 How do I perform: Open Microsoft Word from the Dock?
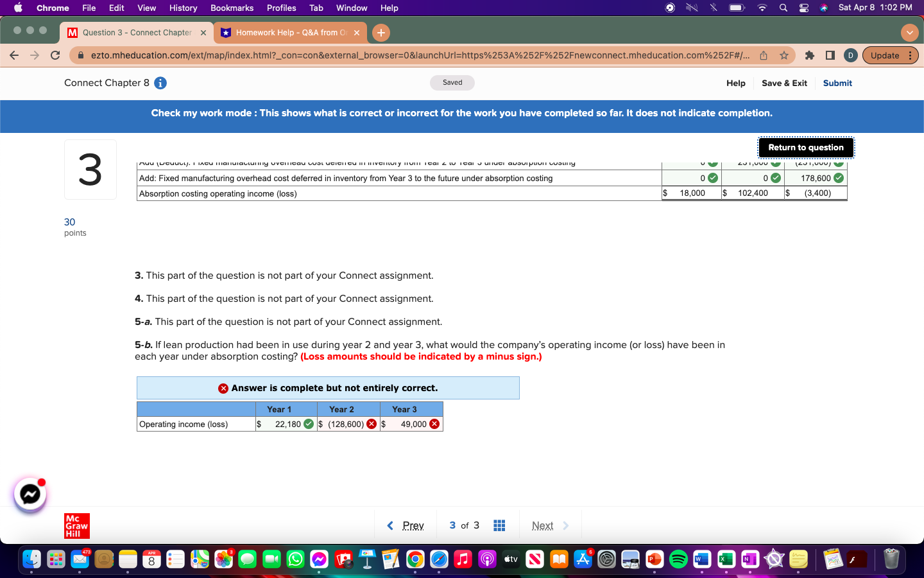(x=702, y=559)
